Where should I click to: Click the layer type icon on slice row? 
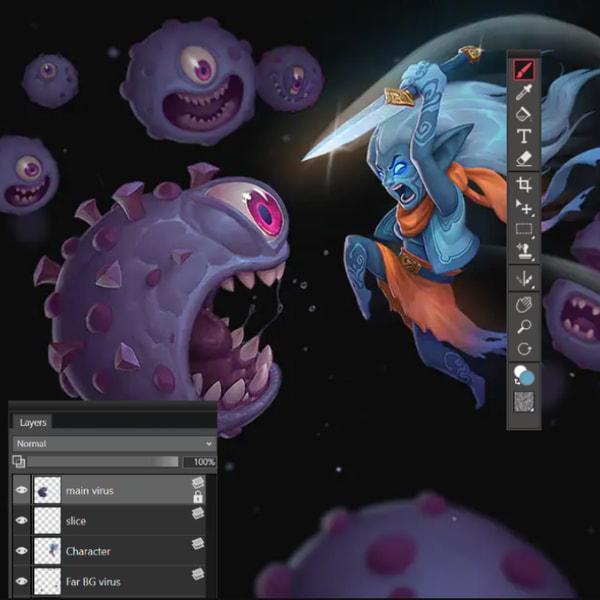[198, 513]
